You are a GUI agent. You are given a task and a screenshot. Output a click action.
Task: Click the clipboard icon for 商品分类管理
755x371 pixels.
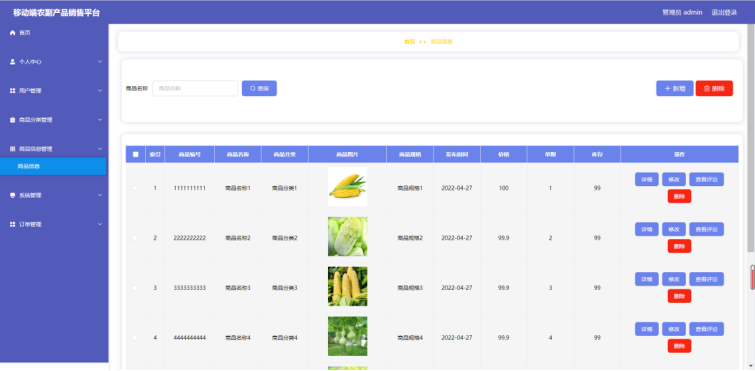pyautogui.click(x=13, y=120)
